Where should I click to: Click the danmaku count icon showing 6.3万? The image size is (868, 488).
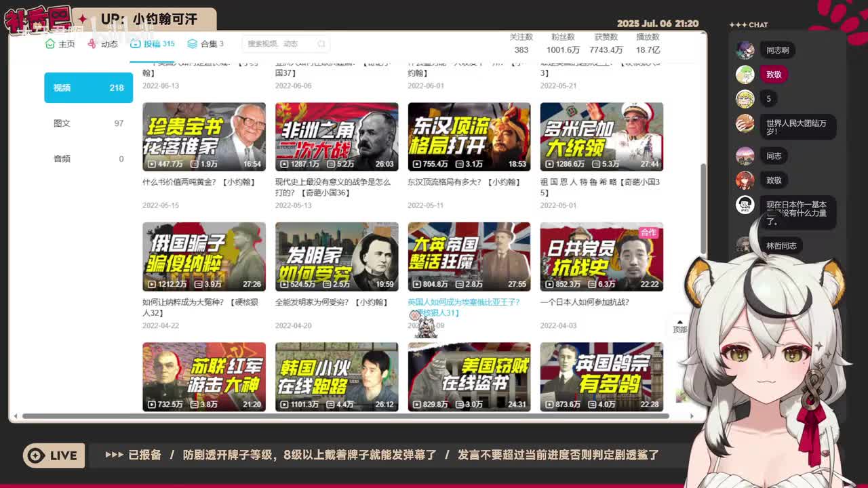coord(593,284)
